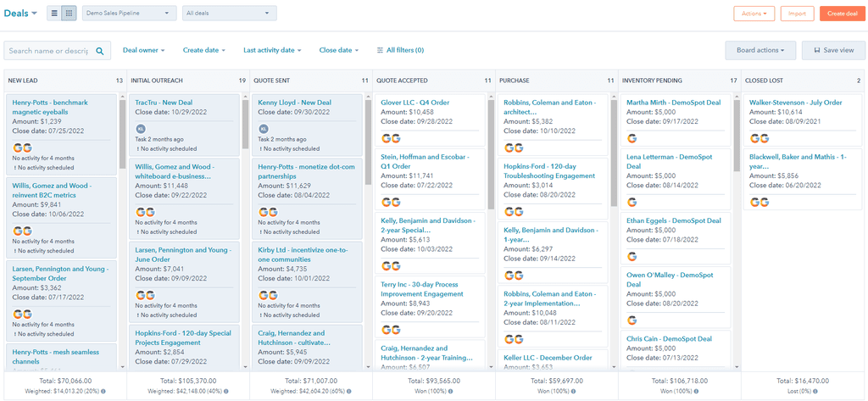Click info icon beside Weighted $42,148.00 (40%)
This screenshot has height=401, width=868.
tap(226, 391)
